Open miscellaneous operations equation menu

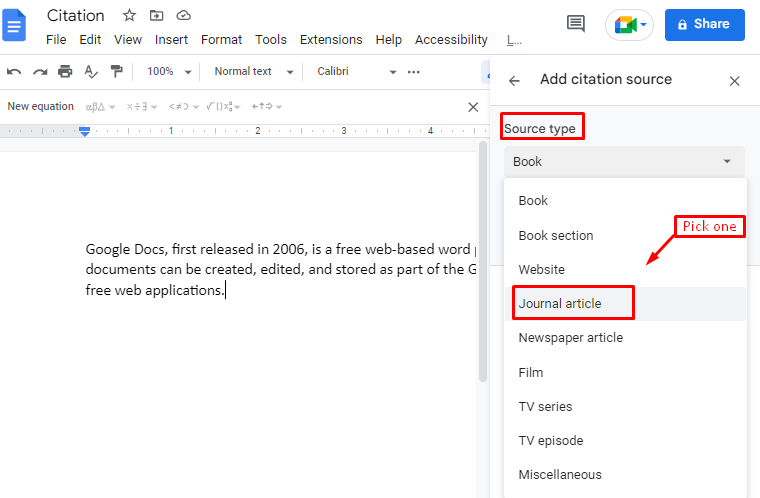142,107
